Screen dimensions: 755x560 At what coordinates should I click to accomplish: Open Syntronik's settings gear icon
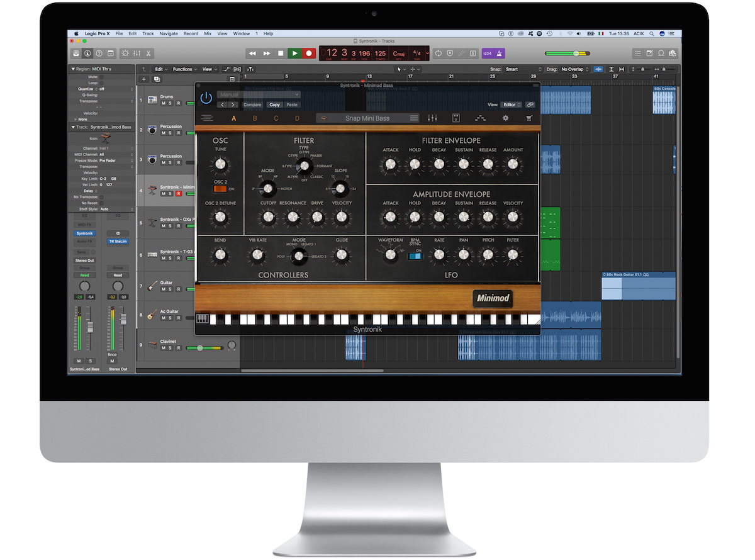(x=505, y=118)
